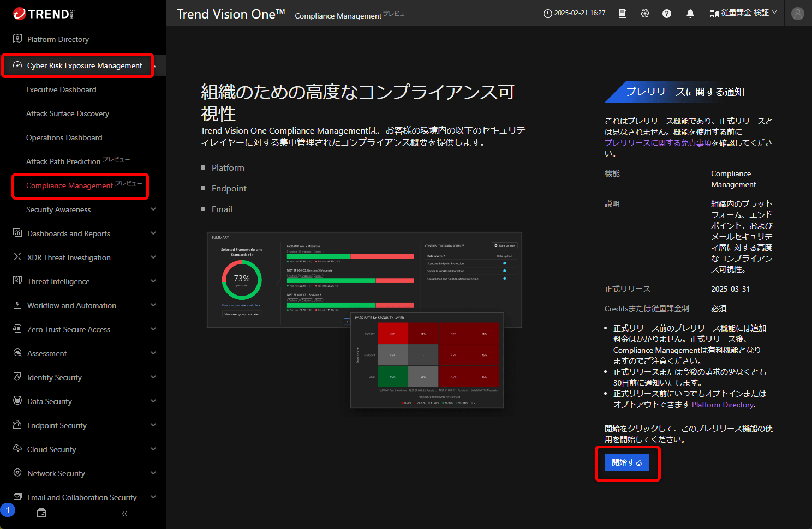The image size is (812, 529).
Task: Expand the XDR Threat Investigation chevron
Action: pos(153,257)
